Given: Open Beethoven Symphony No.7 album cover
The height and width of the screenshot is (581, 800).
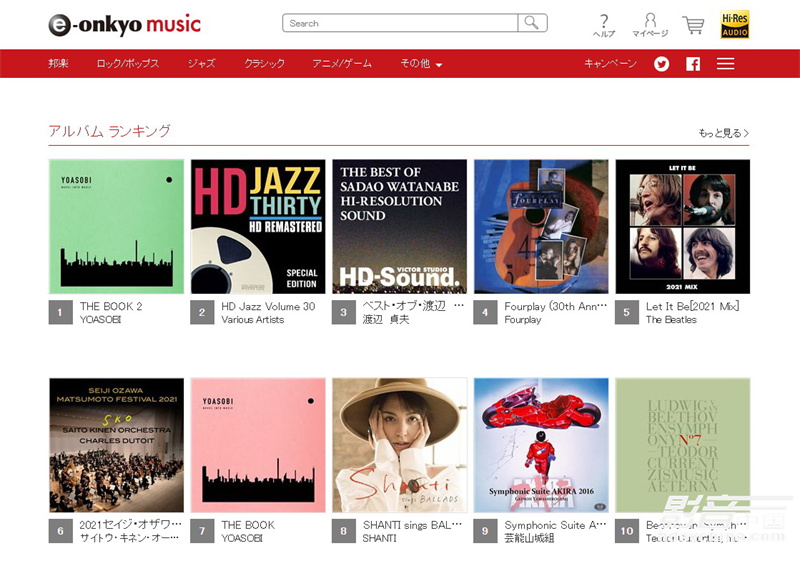Looking at the screenshot, I should point(683,445).
